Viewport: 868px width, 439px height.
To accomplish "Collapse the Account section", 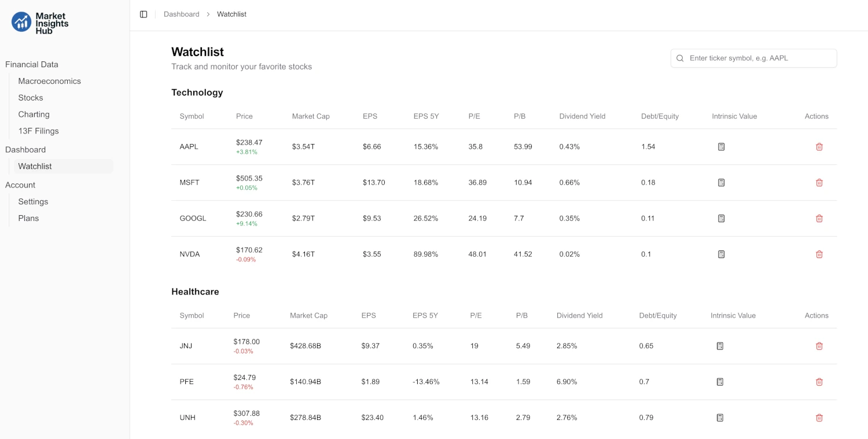I will pyautogui.click(x=20, y=185).
